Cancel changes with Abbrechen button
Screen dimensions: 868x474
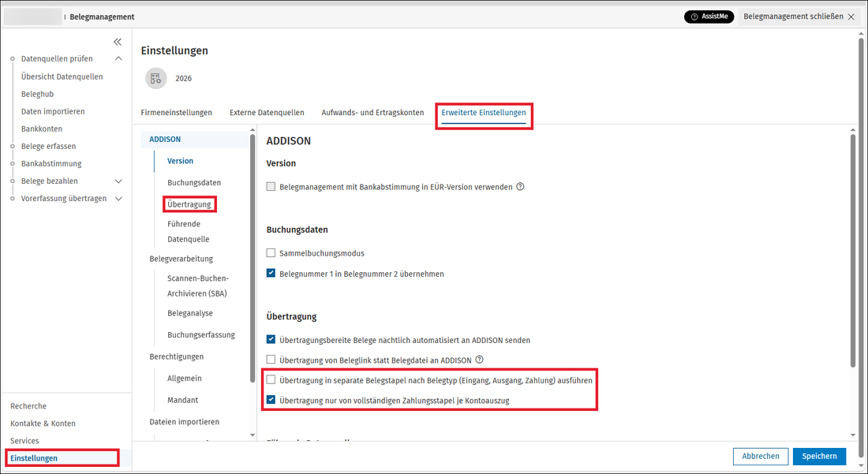pos(761,457)
